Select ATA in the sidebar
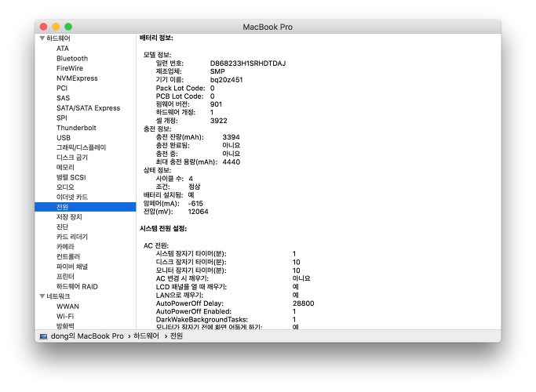 [63, 49]
